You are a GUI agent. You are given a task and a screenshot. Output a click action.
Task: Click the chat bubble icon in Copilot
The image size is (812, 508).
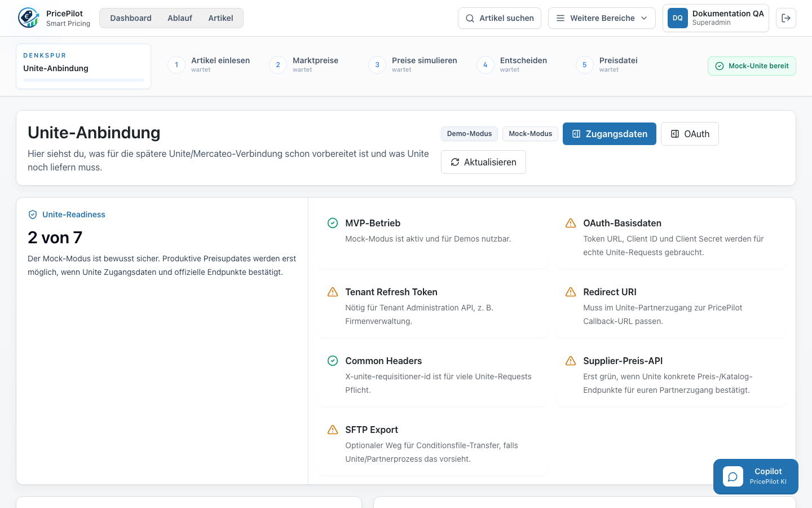(x=732, y=477)
